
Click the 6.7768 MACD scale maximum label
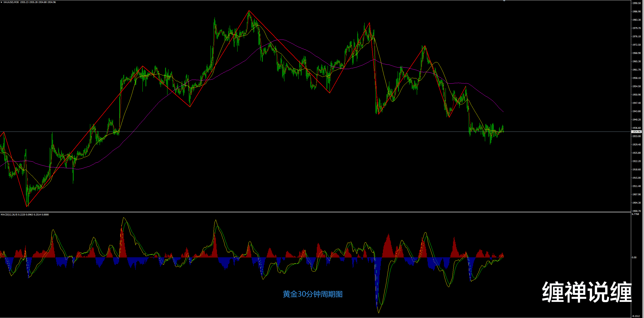click(x=635, y=214)
